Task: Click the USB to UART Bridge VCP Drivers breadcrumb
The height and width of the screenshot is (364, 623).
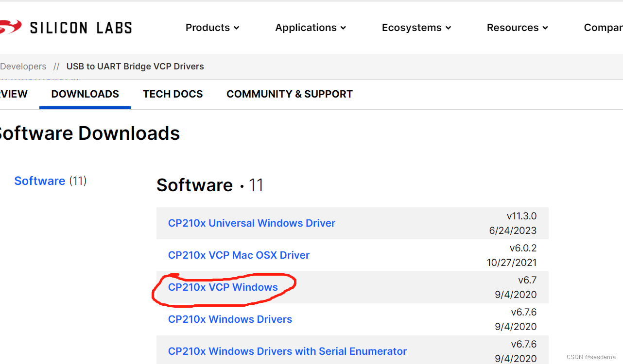Action: (135, 66)
